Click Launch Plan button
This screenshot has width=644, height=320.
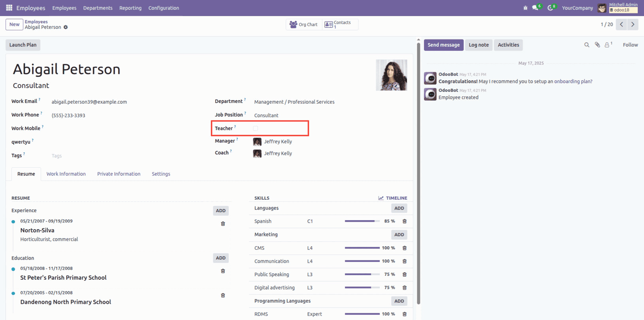[23, 45]
